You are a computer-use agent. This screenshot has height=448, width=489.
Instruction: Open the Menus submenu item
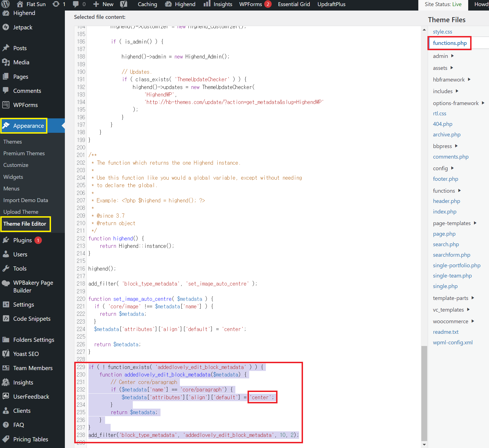click(11, 189)
